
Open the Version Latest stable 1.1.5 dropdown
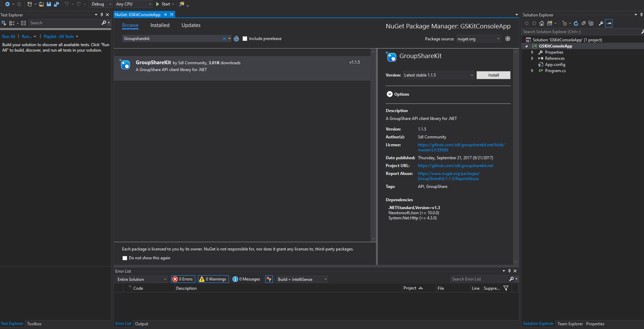click(438, 75)
